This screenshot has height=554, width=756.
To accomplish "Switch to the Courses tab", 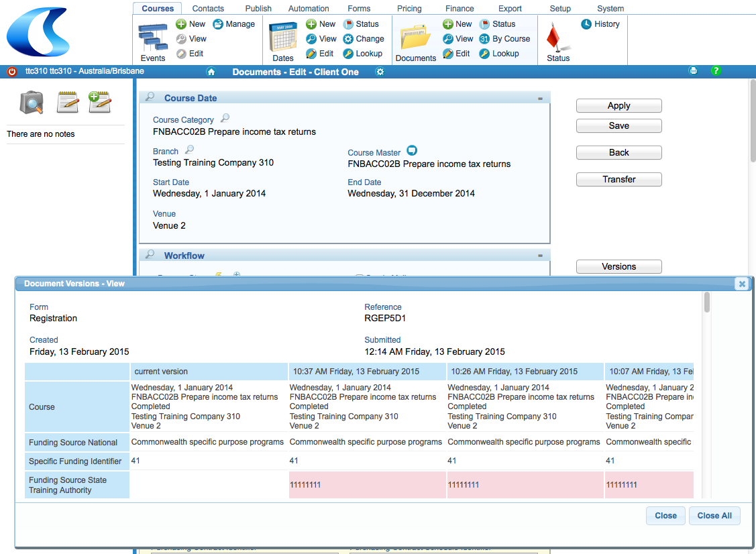I will pyautogui.click(x=158, y=9).
